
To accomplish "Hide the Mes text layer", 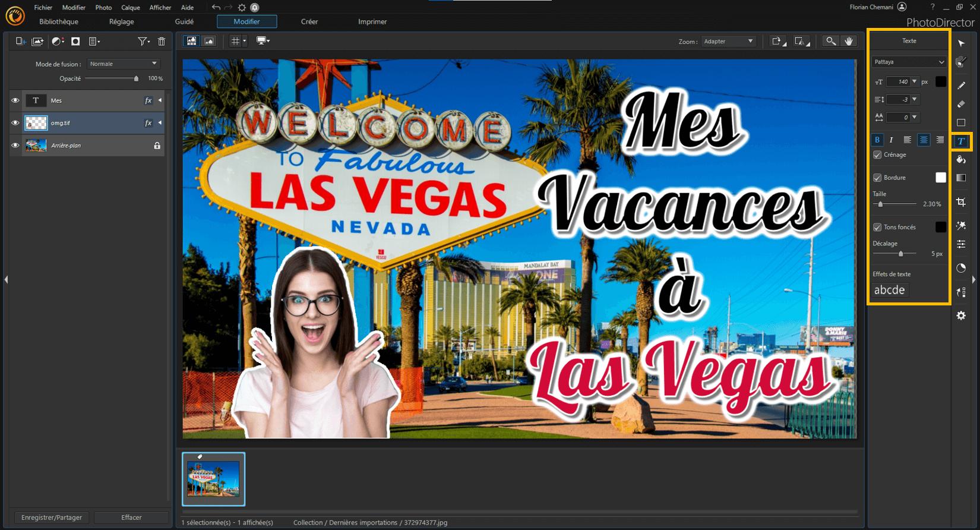I will click(15, 100).
